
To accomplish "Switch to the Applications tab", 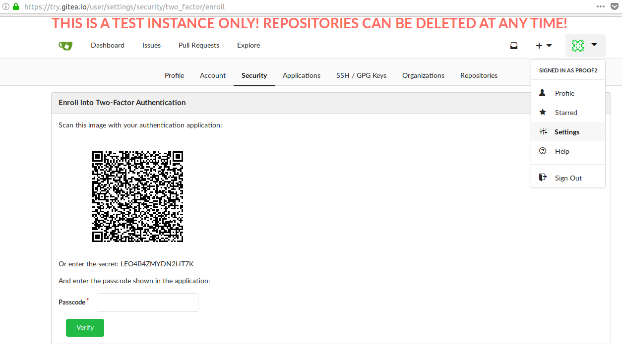I will coord(301,75).
